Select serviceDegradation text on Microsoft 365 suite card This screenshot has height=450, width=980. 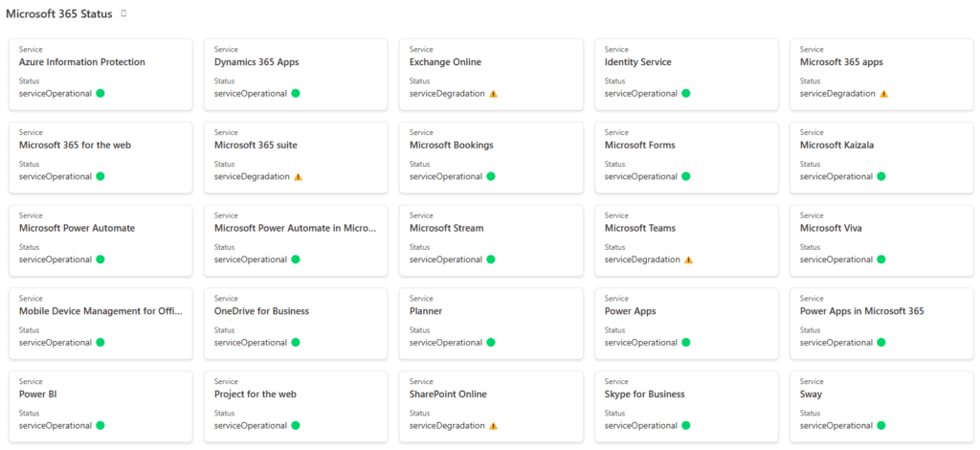click(252, 176)
